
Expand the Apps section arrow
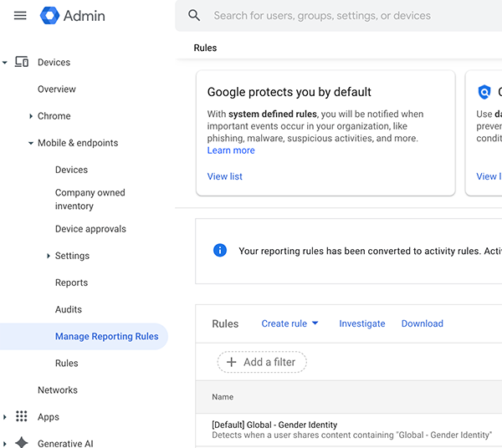4,417
